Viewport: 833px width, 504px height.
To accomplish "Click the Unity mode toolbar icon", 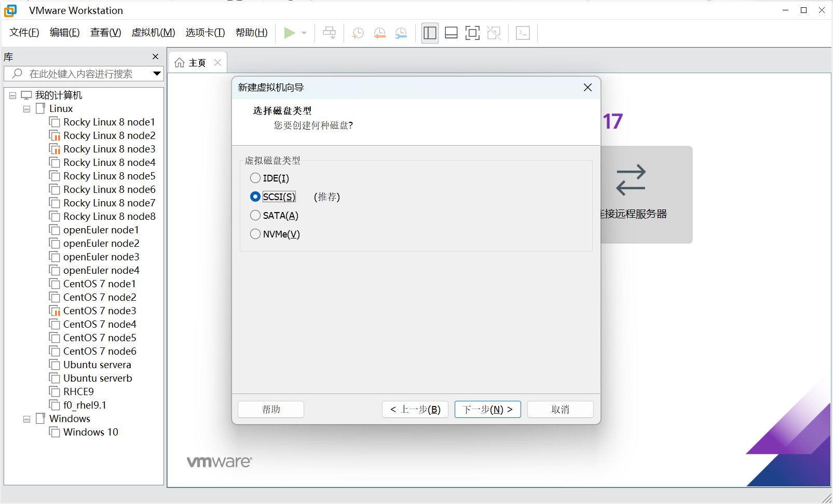I will (x=494, y=33).
